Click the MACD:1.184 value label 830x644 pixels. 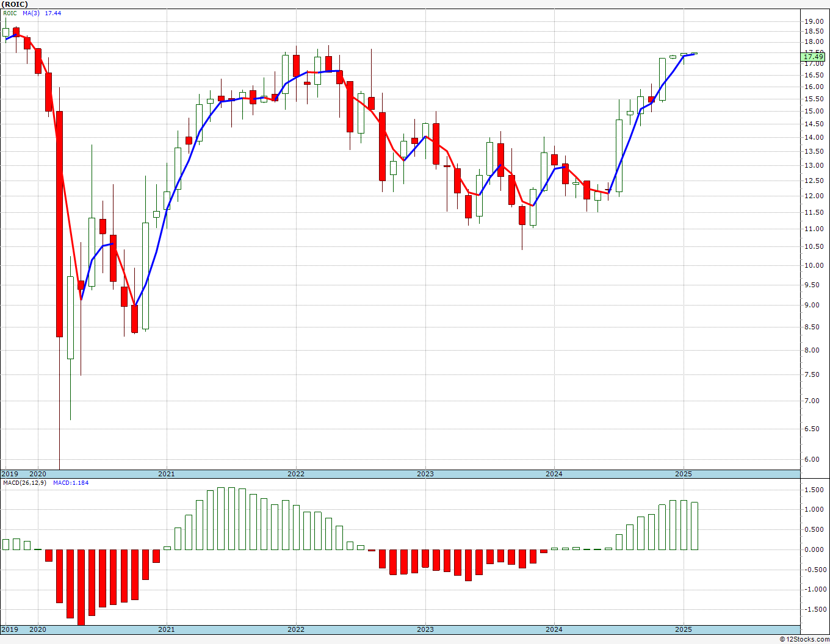[71, 482]
